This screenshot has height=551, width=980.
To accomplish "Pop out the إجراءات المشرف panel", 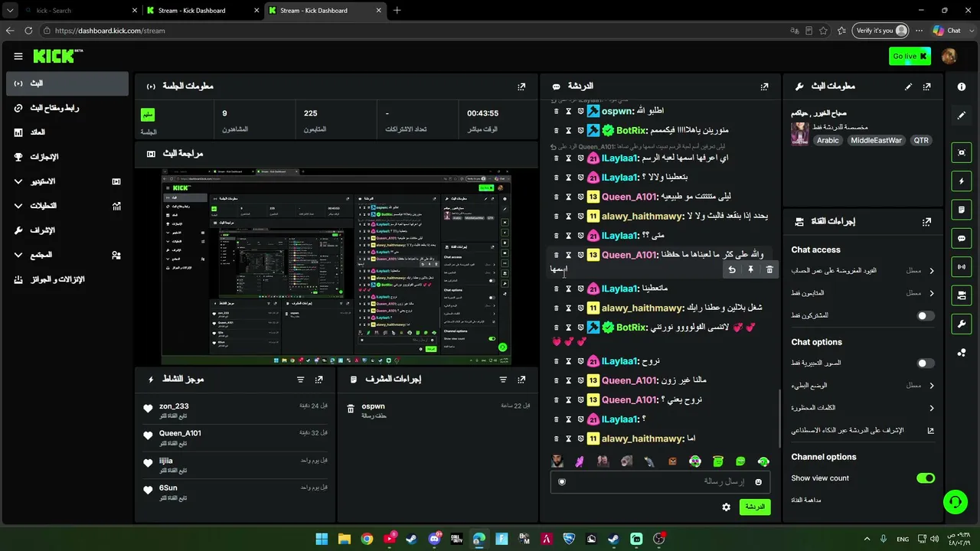I will point(521,380).
